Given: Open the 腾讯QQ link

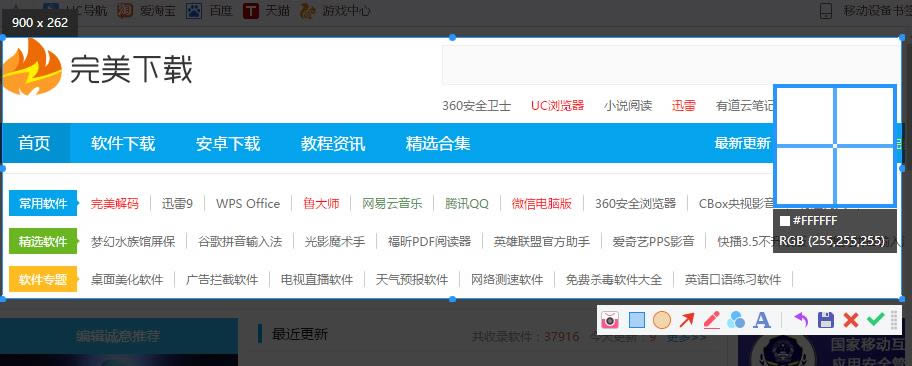Looking at the screenshot, I should (x=467, y=204).
